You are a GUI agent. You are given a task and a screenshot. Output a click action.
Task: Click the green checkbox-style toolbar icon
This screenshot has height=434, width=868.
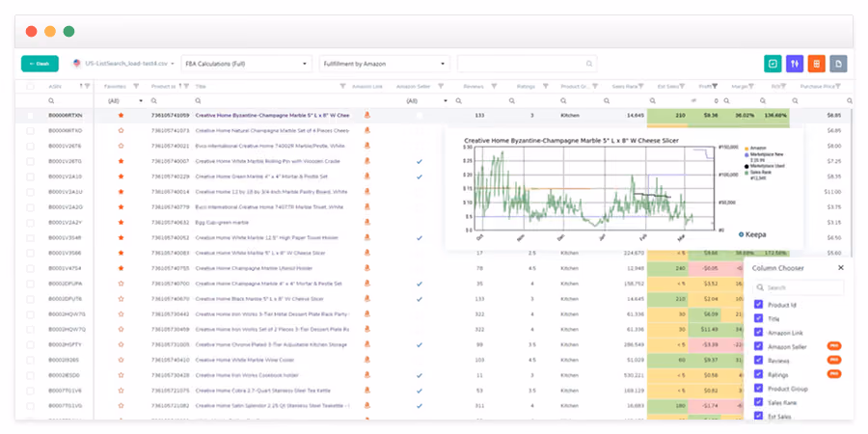pyautogui.click(x=773, y=64)
